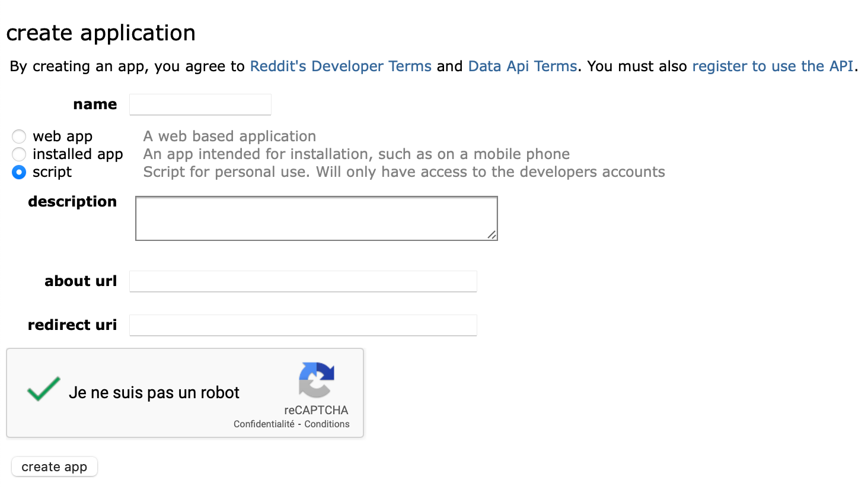Focus the about url input field
This screenshot has height=489, width=868.
coord(303,281)
